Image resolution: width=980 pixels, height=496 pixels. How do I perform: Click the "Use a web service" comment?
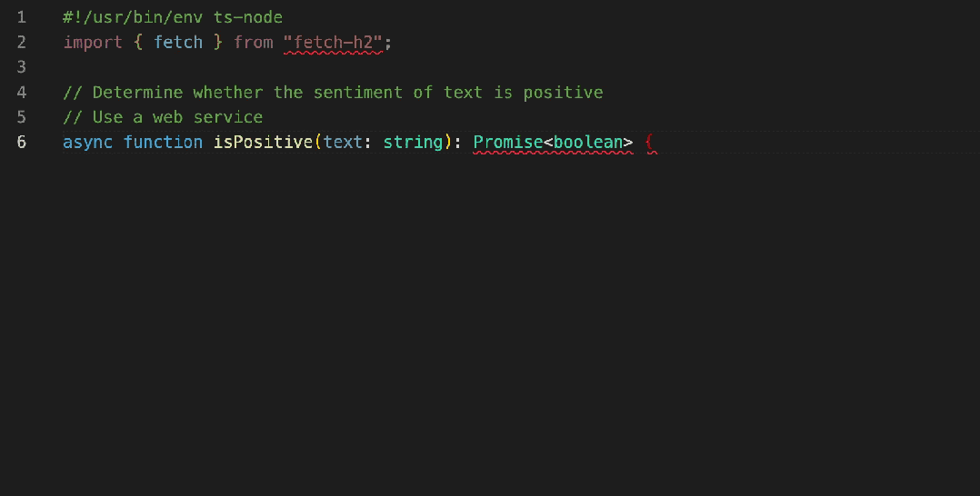(163, 117)
